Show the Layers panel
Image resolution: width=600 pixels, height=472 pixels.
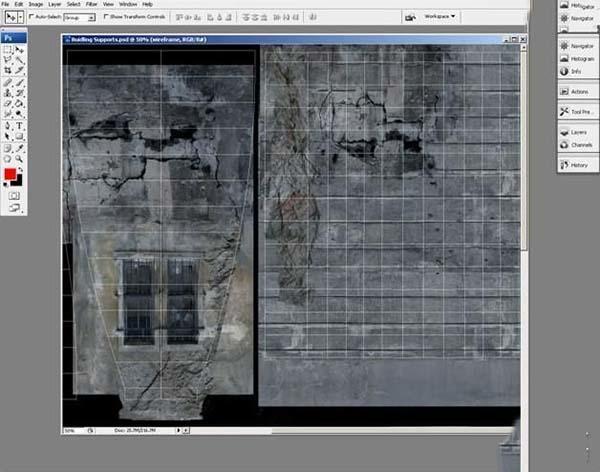579,131
